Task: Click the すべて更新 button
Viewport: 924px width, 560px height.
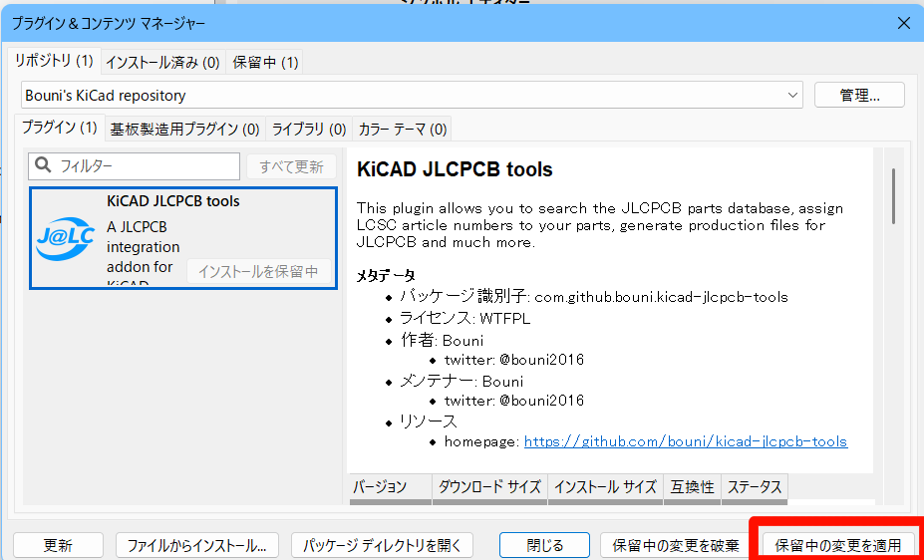Action: pyautogui.click(x=292, y=166)
